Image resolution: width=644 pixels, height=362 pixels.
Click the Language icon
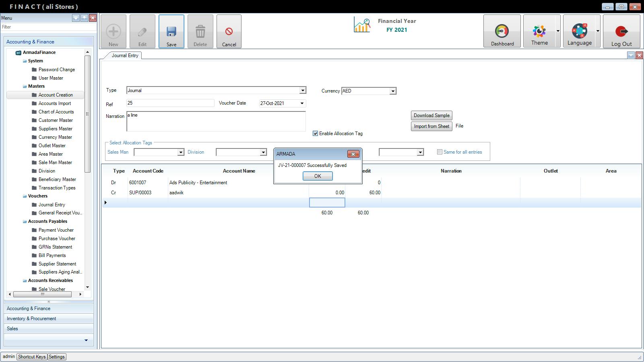click(x=579, y=31)
